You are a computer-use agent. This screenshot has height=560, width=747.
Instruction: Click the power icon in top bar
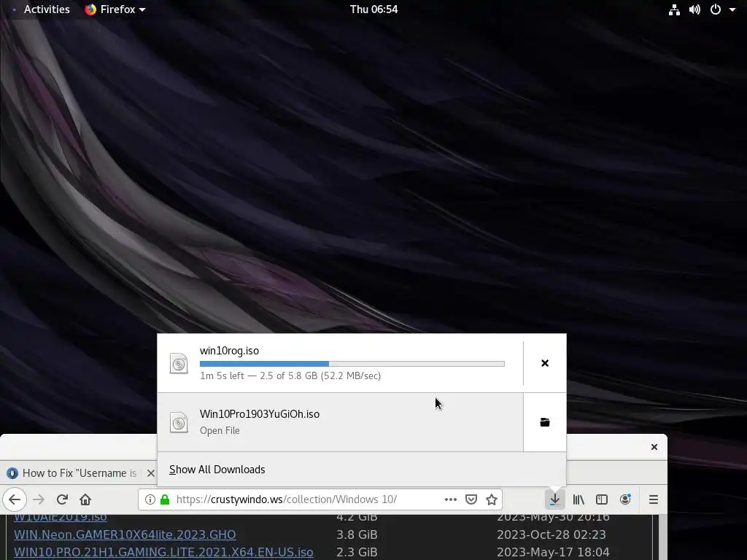[715, 9]
